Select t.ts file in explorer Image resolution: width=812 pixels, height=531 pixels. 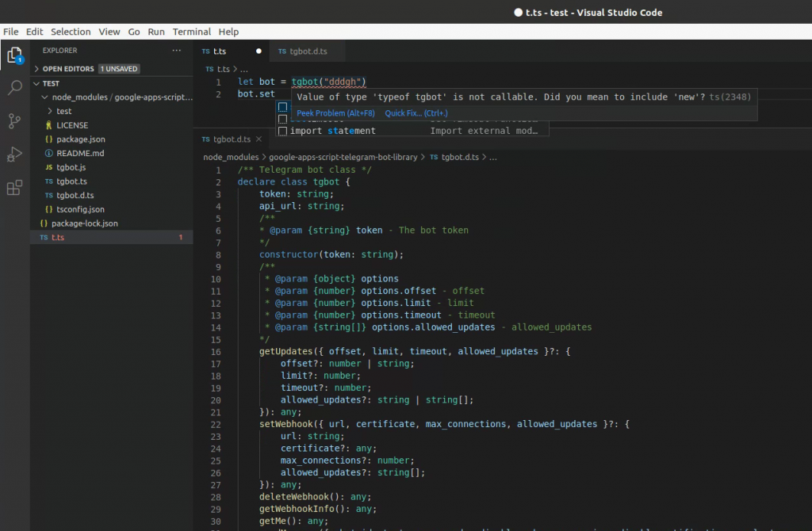[111, 237]
